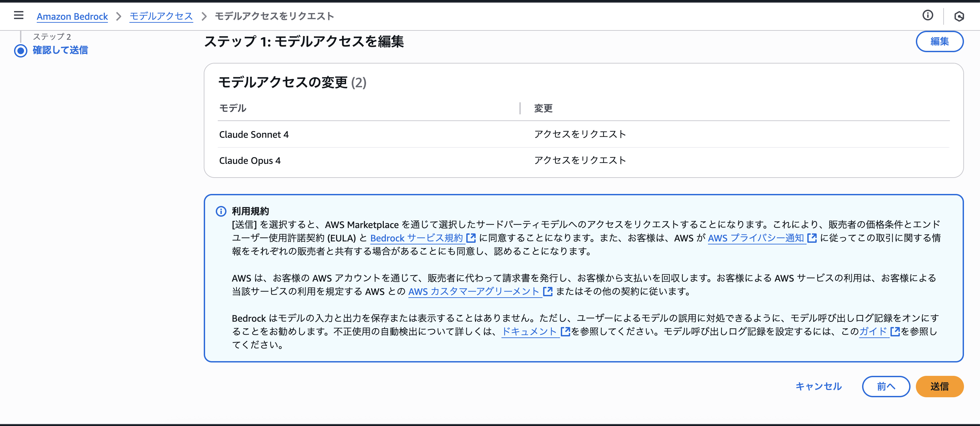Screen dimensions: 980x426
Task: Open the Bedrock サービス規約 link
Action: point(416,238)
